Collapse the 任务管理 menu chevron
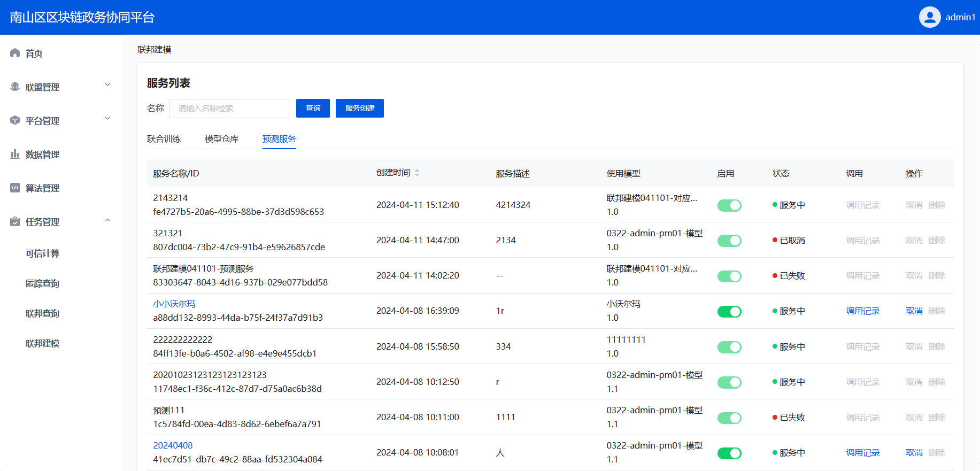 click(x=107, y=220)
